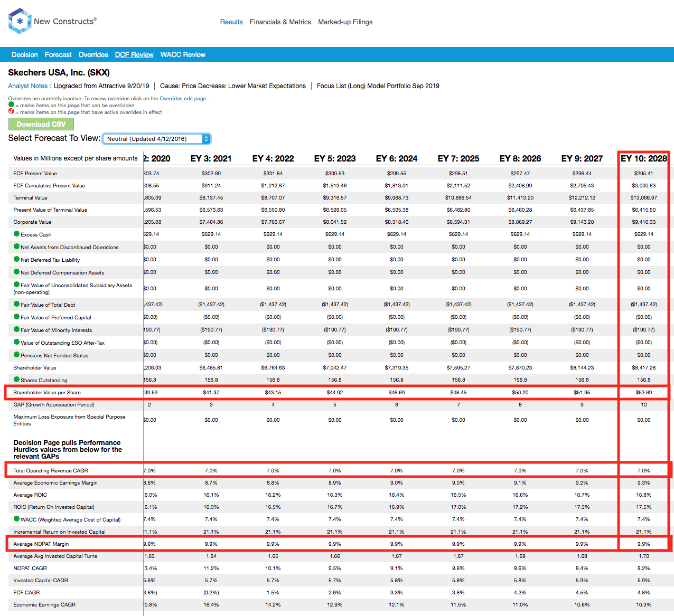Click green override dot beside Excess Cash
The width and height of the screenshot is (674, 616).
click(16, 234)
